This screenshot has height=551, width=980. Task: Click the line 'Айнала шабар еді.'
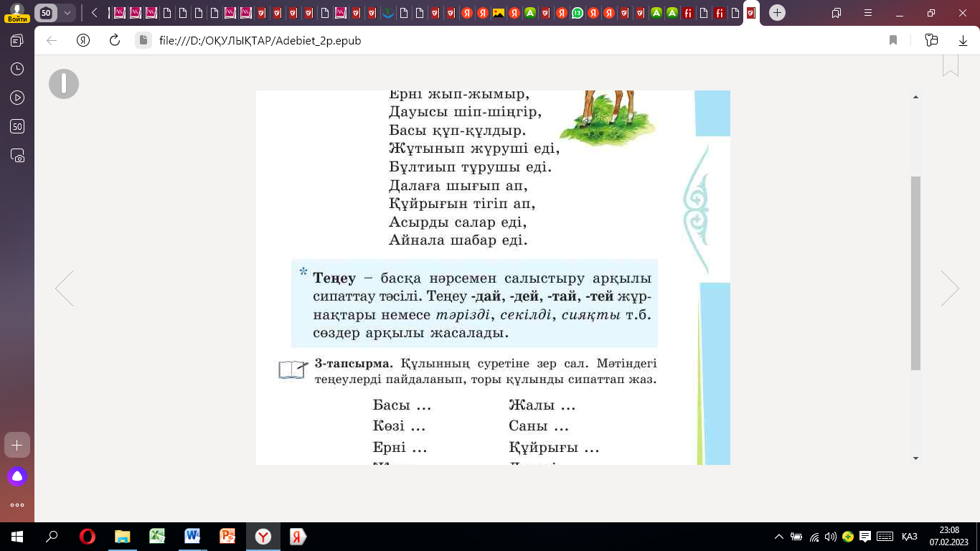coord(458,240)
